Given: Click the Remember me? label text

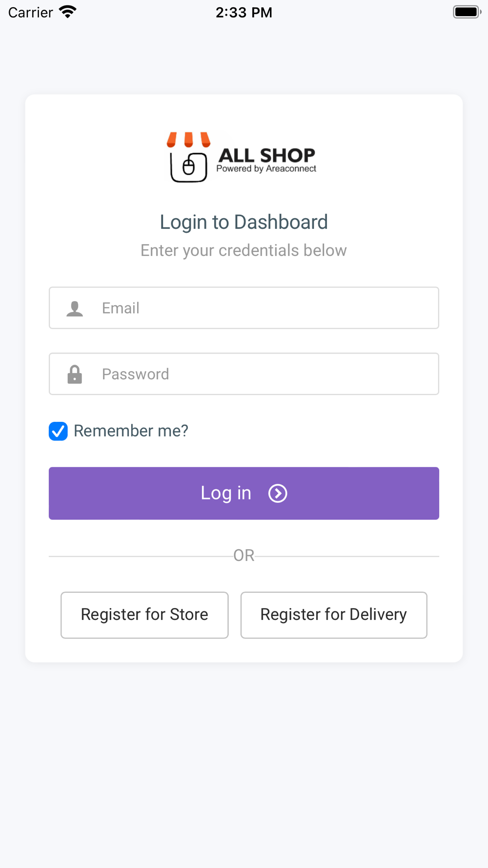Looking at the screenshot, I should point(131,431).
